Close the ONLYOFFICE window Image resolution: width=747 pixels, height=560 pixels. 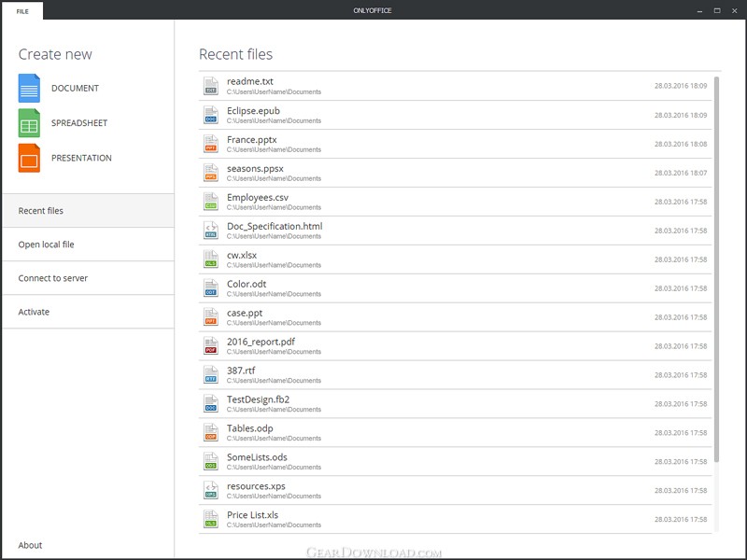click(735, 10)
